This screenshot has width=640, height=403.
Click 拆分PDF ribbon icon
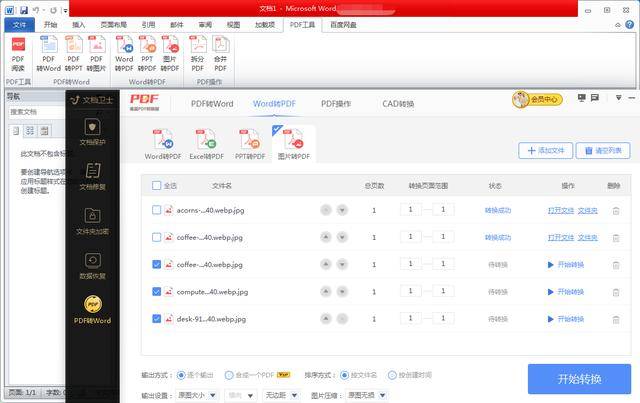pyautogui.click(x=198, y=54)
